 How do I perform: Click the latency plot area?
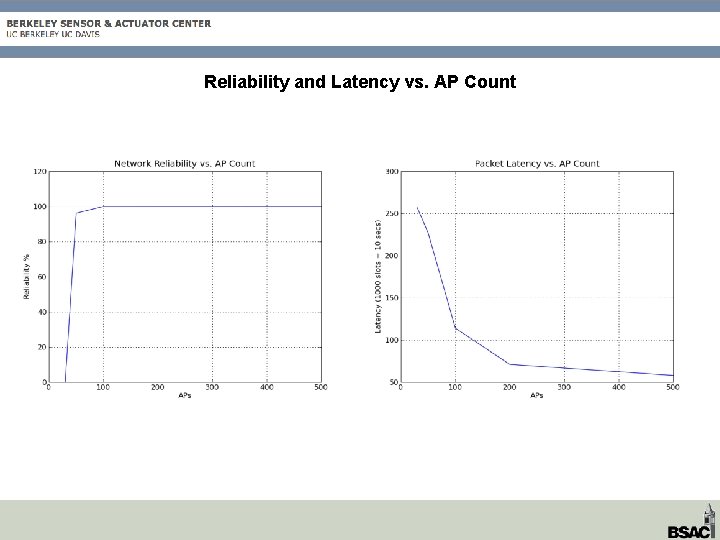click(537, 277)
